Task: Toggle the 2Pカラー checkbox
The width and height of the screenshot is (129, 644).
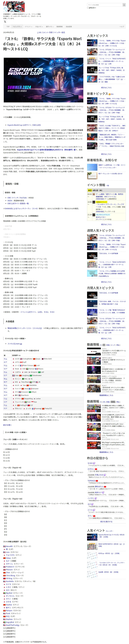Action: coord(88,8)
